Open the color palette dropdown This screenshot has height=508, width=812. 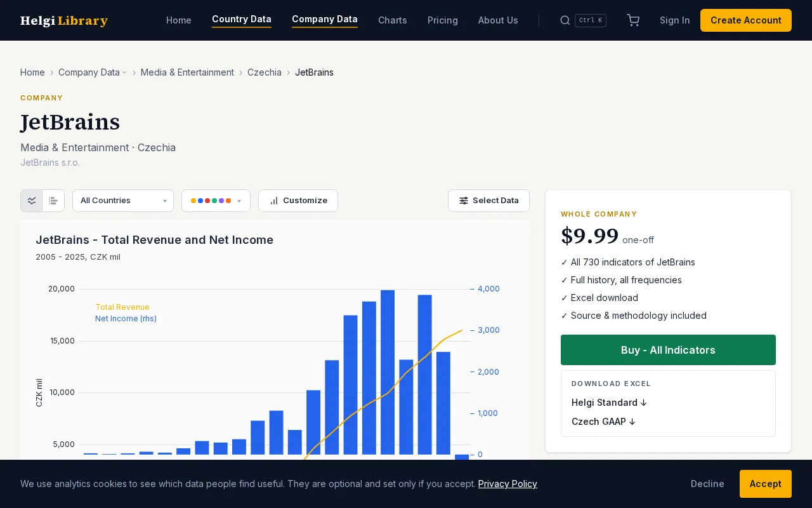click(x=216, y=201)
